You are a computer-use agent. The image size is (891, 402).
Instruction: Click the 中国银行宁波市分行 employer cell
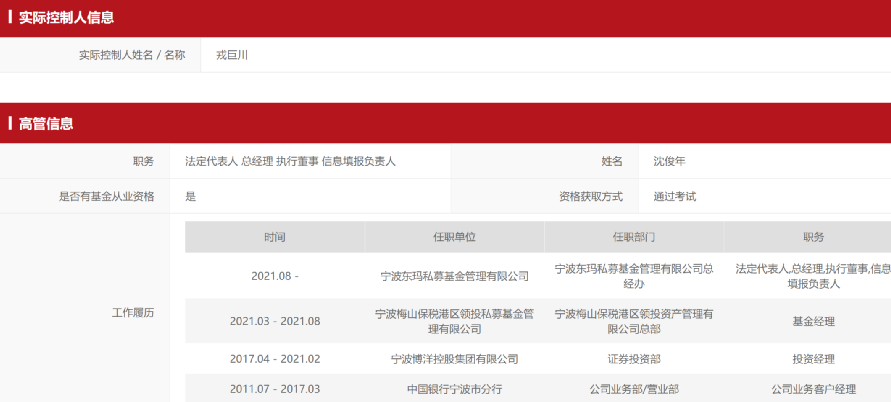point(454,388)
